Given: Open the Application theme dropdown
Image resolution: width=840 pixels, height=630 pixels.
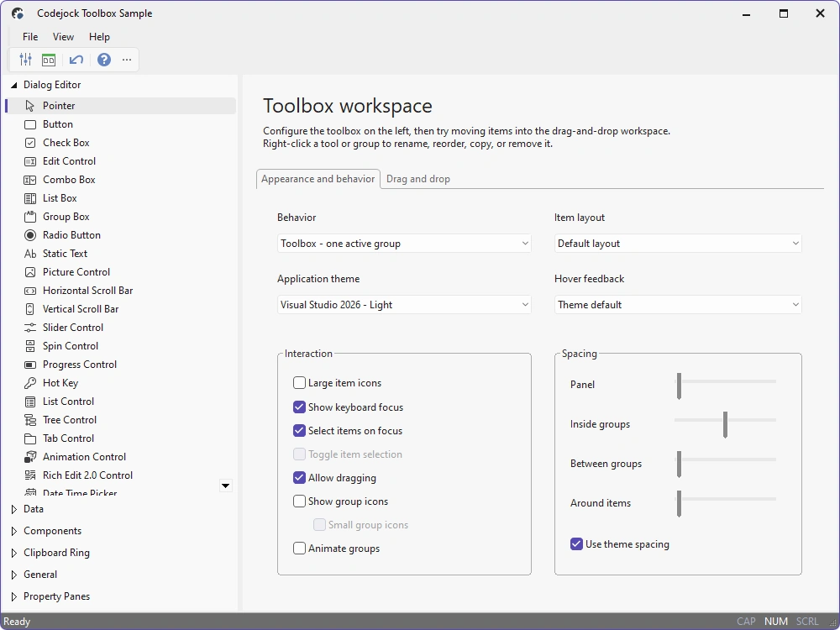Looking at the screenshot, I should (404, 305).
